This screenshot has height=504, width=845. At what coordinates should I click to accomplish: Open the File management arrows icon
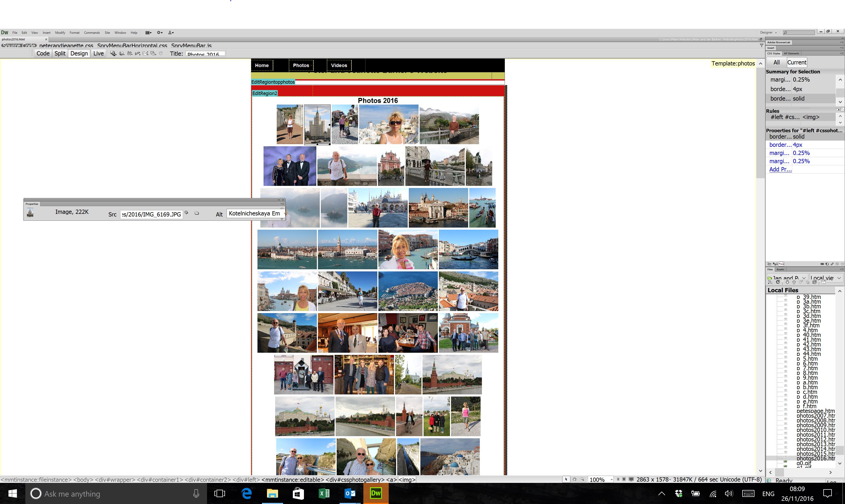(x=130, y=54)
